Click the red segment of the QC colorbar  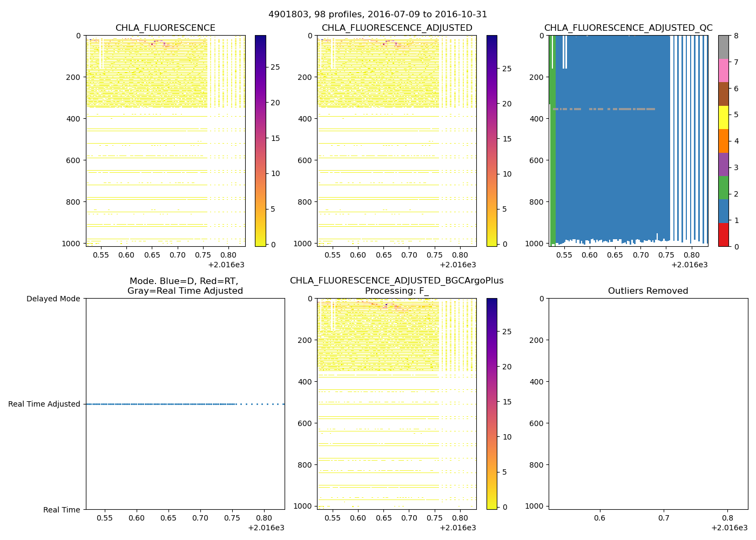point(723,235)
